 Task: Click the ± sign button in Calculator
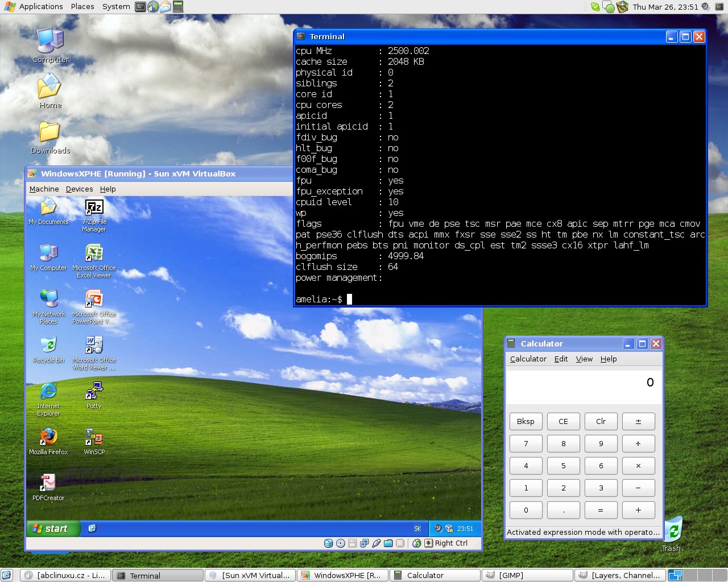(x=638, y=421)
